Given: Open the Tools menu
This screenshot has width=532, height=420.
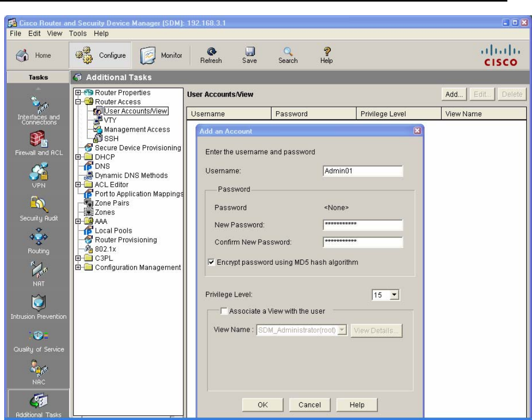Looking at the screenshot, I should pyautogui.click(x=78, y=33).
